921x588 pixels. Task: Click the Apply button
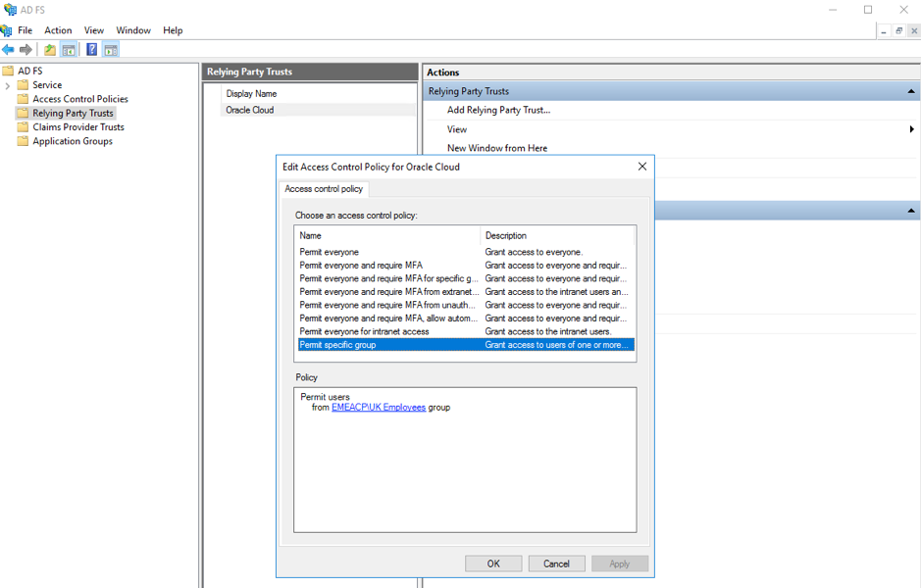tap(620, 563)
